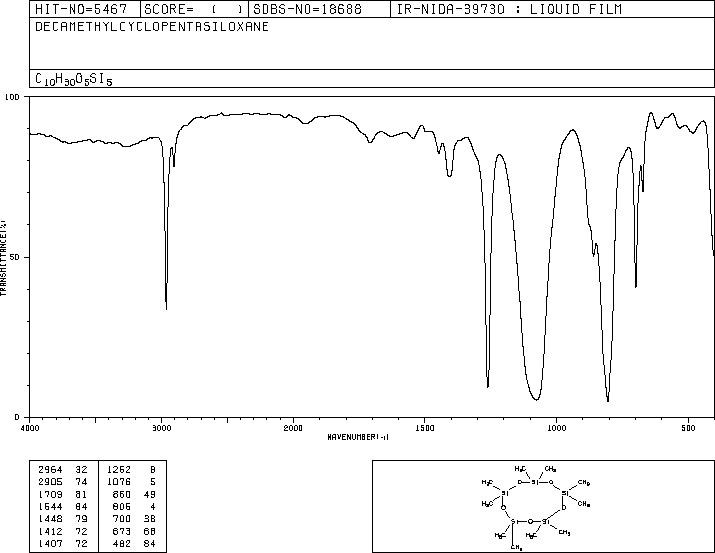Click the 3000 label on wavenumber axis

[x=161, y=428]
